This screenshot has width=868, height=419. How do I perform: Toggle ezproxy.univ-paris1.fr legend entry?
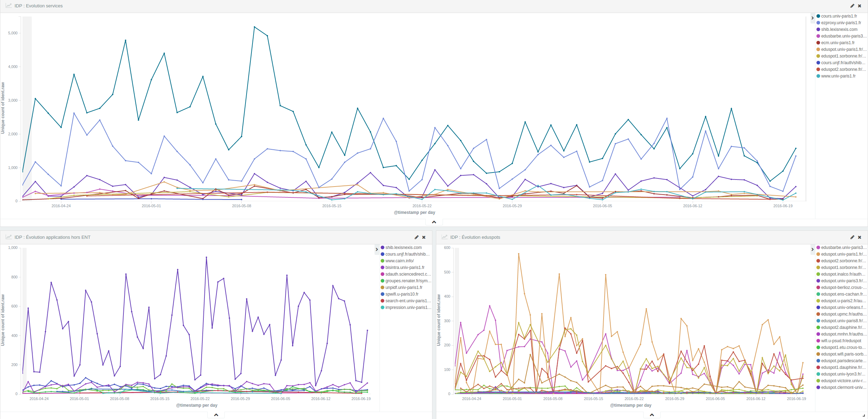pyautogui.click(x=841, y=23)
